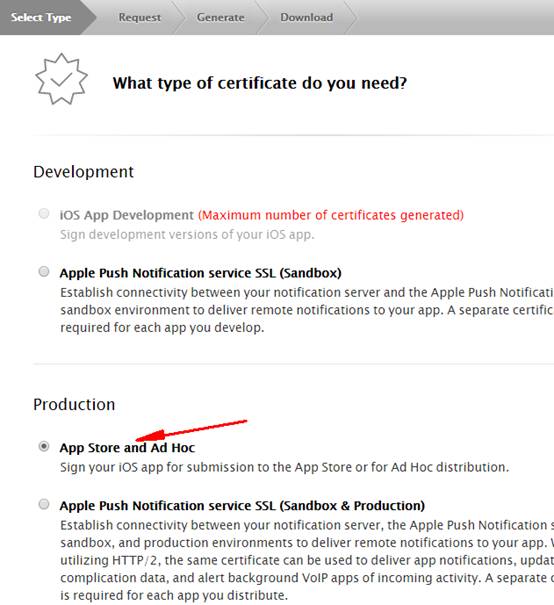Screen dimensions: 554x605
Task: Click the Development section heading
Action: coord(83,172)
